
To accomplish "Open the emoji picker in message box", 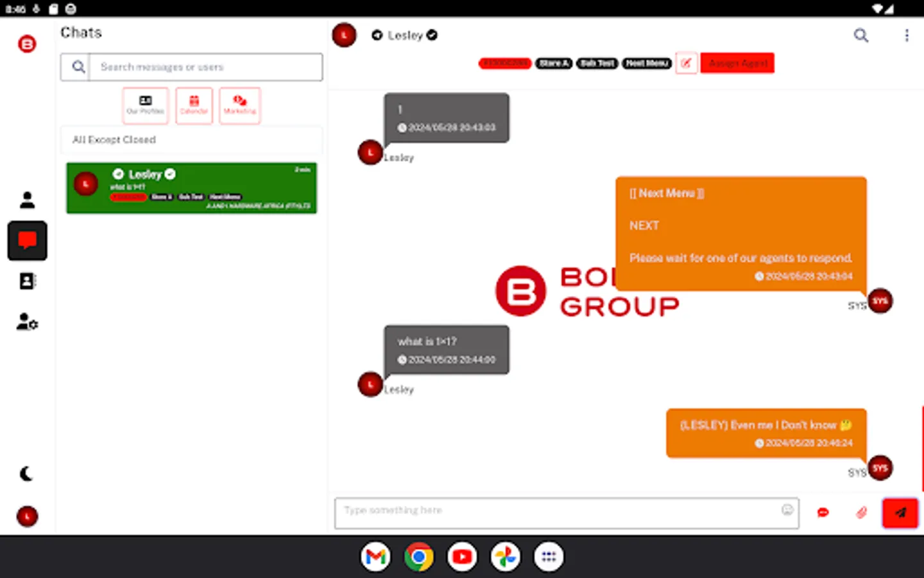I will [x=787, y=509].
